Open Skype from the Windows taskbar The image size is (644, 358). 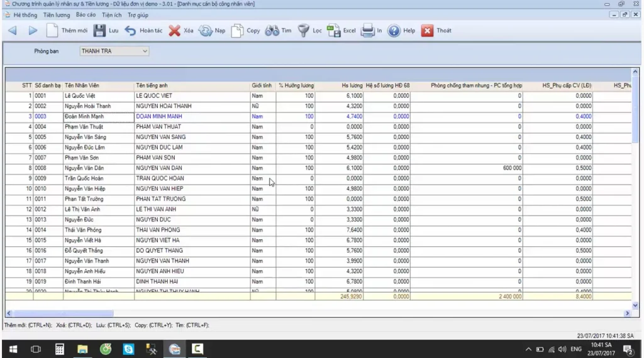coord(128,349)
